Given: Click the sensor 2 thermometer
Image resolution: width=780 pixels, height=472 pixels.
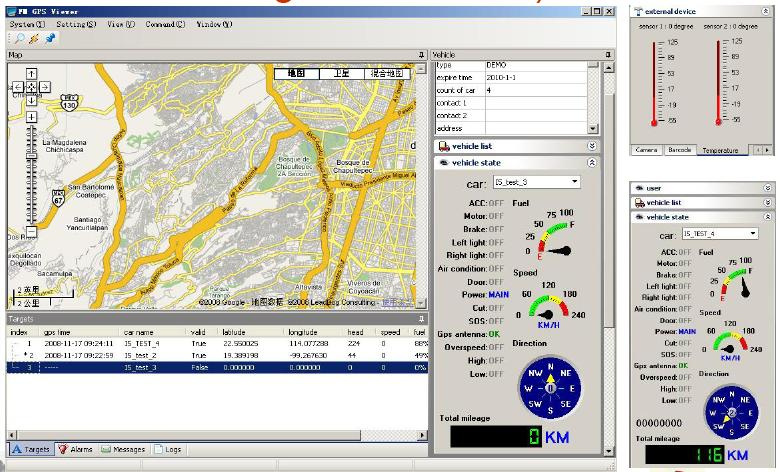Looking at the screenshot, I should (718, 82).
